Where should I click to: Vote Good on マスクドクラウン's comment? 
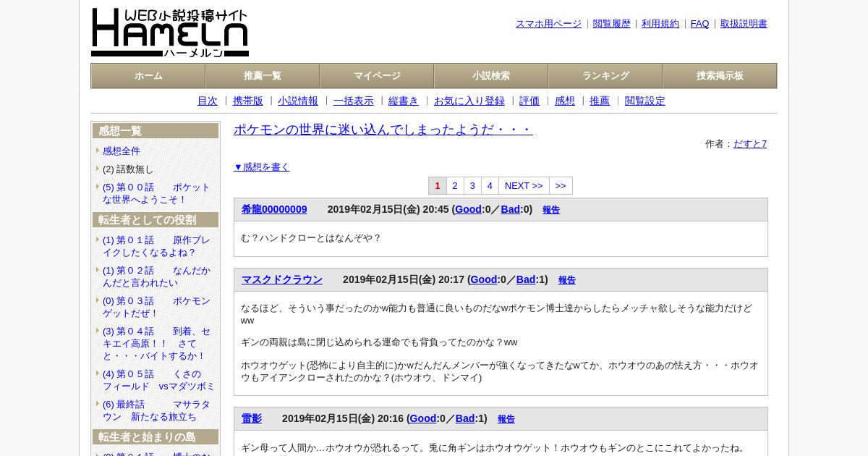[484, 280]
